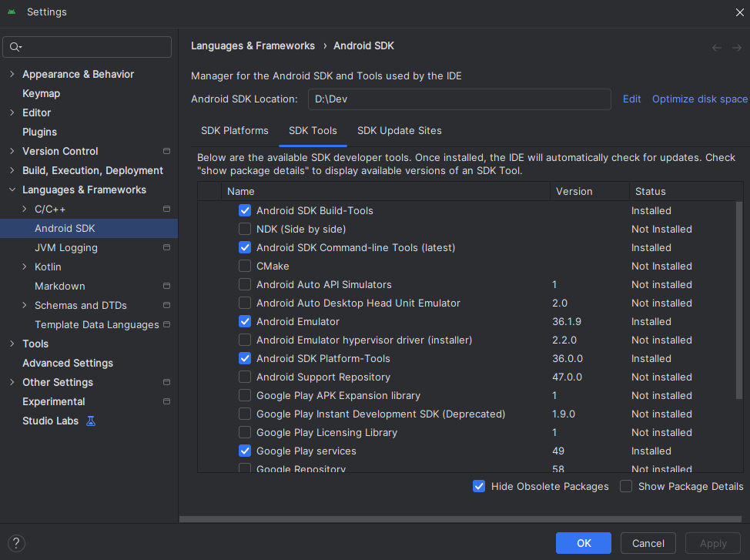Switch to the SDK Platforms tab
Viewport: 750px width, 560px height.
(x=235, y=130)
